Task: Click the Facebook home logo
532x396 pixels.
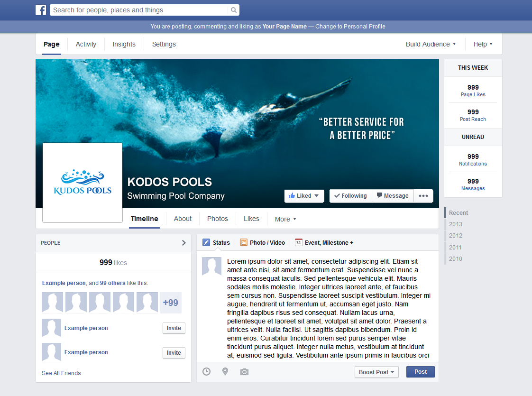Action: [41, 9]
